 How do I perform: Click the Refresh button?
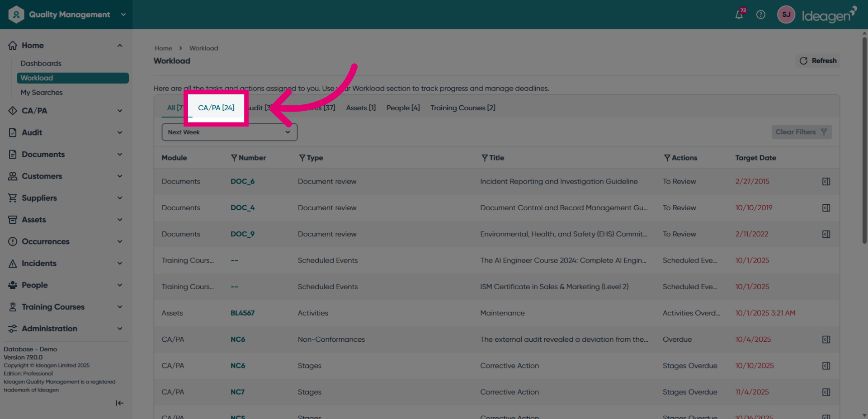818,61
